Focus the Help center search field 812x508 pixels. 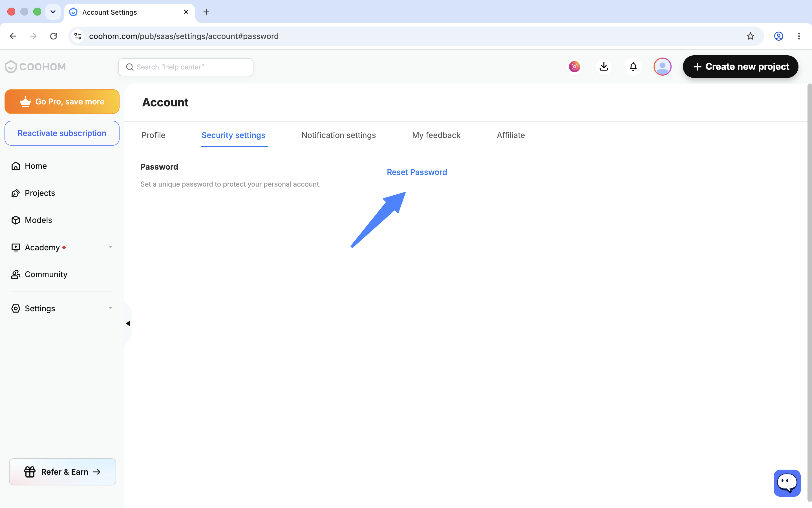186,67
